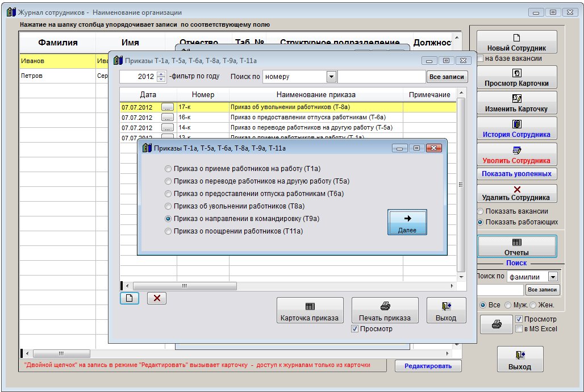Select Жен. gender filter radio
Viewport: 584px width, 392px height.
click(533, 305)
